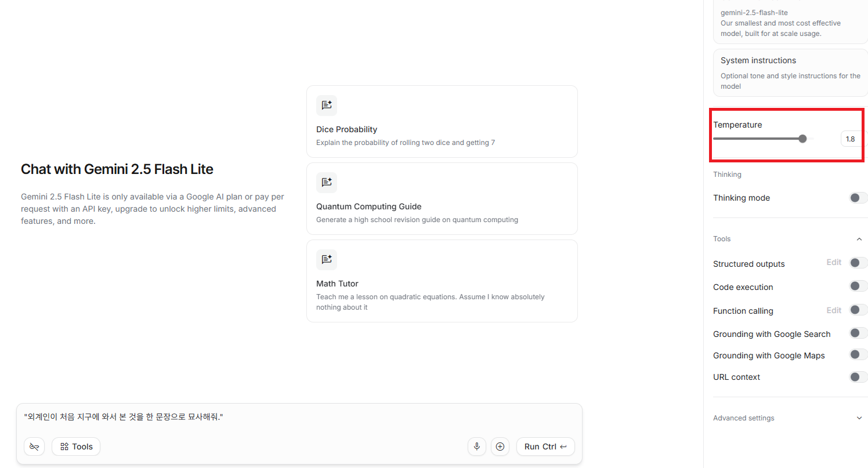Toggle the URL context switch

coord(858,377)
